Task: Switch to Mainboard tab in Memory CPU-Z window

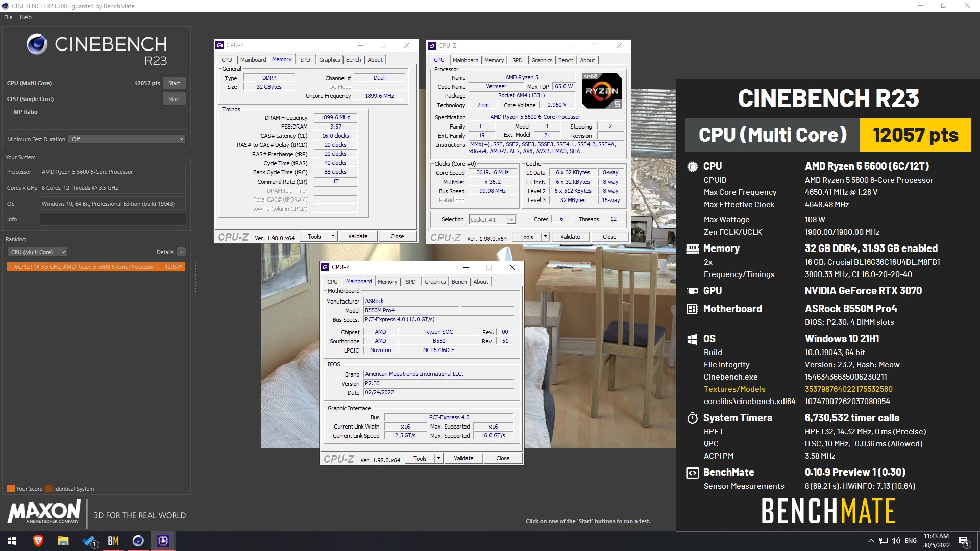Action: pos(253,60)
